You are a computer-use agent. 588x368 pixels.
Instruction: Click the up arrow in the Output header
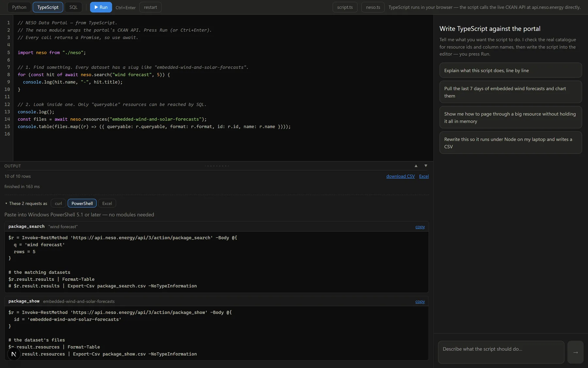416,166
